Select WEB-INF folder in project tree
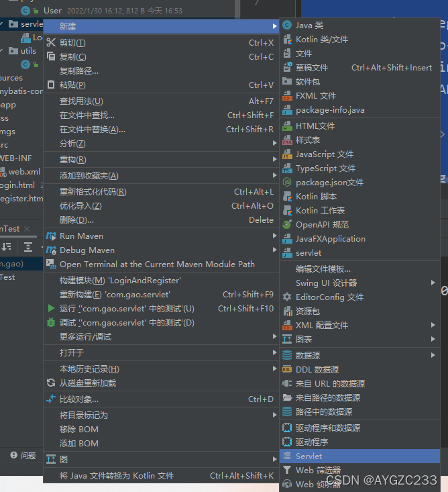Image resolution: width=448 pixels, height=492 pixels. click(15, 158)
